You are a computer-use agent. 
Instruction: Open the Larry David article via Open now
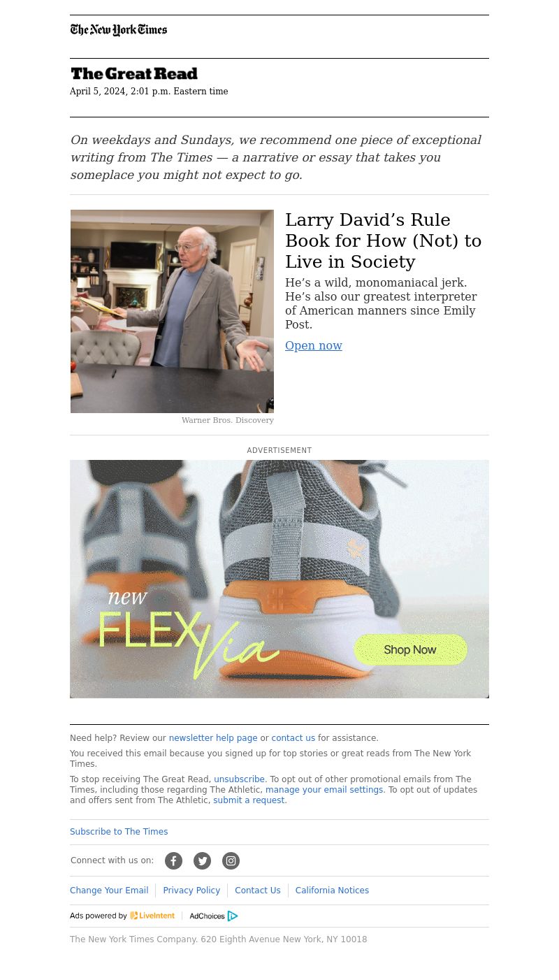pos(314,345)
